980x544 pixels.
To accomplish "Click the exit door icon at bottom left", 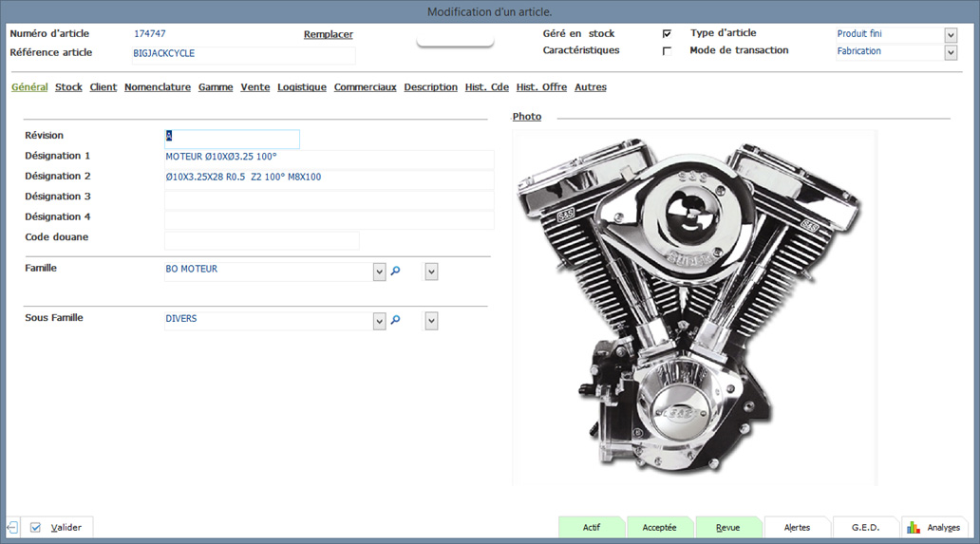I will point(12,527).
